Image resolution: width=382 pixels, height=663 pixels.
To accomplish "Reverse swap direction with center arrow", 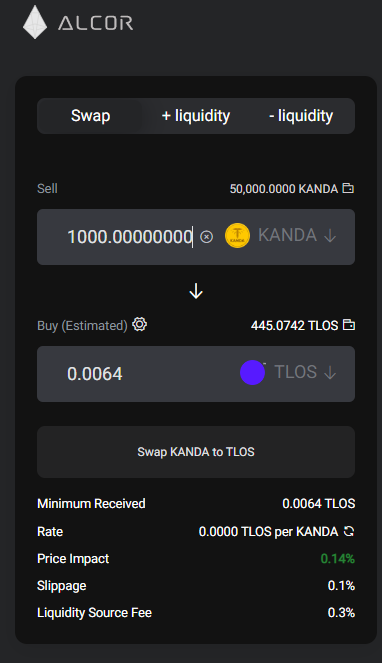I will coord(196,291).
